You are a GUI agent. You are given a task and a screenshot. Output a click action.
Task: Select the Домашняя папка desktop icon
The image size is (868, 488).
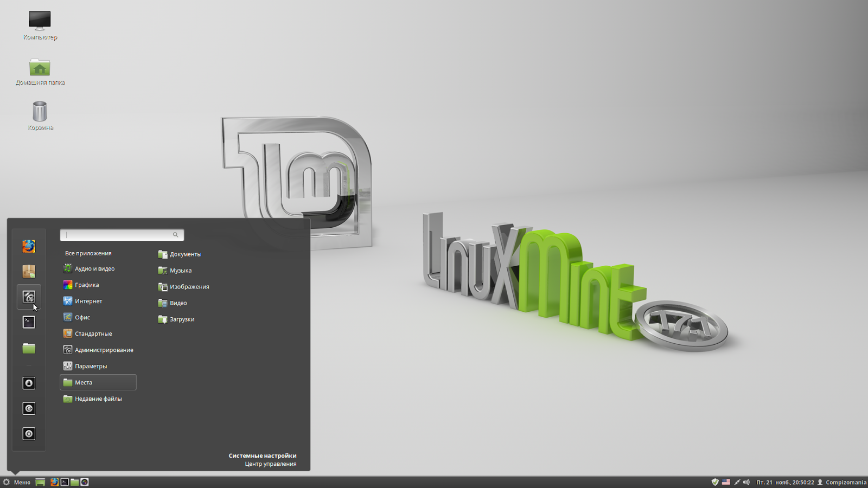[40, 71]
